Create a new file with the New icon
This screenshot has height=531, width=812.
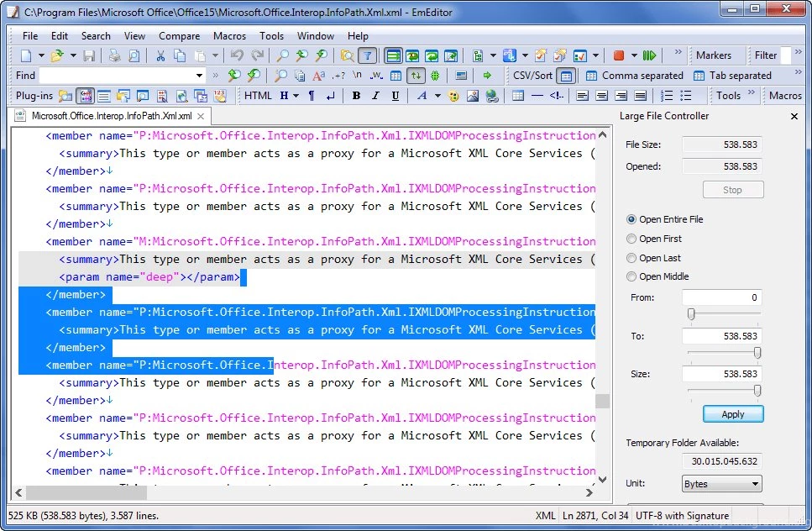pos(26,55)
